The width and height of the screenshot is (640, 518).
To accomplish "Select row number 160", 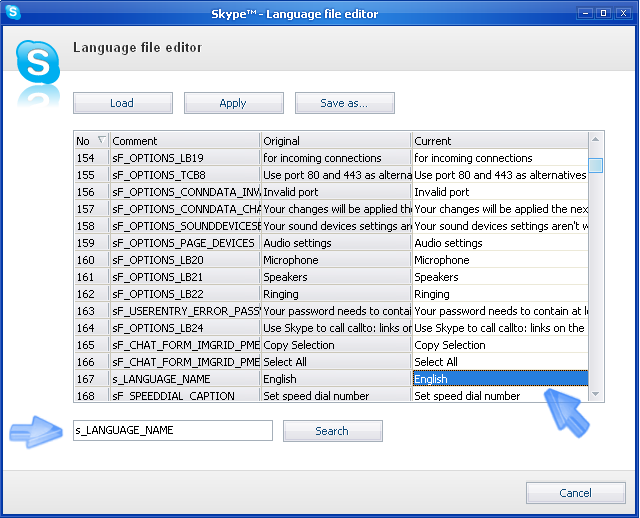I will pyautogui.click(x=92, y=260).
